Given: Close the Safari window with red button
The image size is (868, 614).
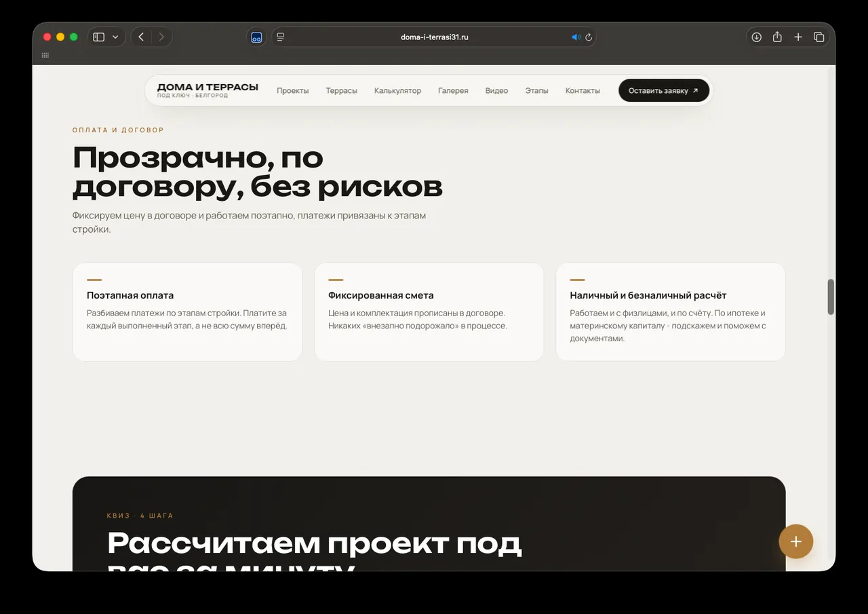Looking at the screenshot, I should coord(47,37).
